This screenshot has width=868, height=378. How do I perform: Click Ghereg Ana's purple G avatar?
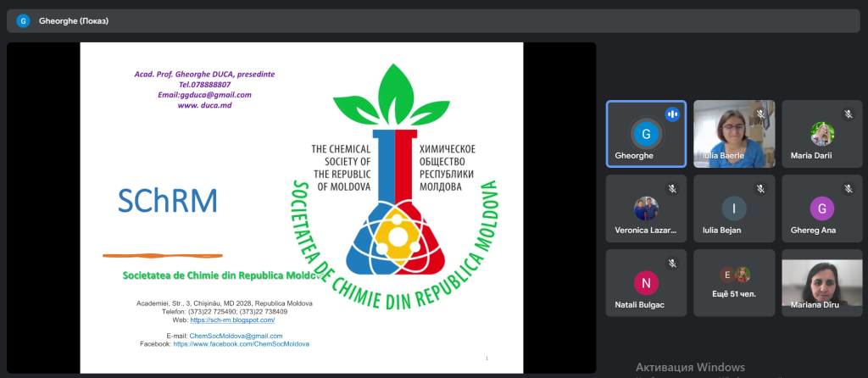pyautogui.click(x=822, y=208)
